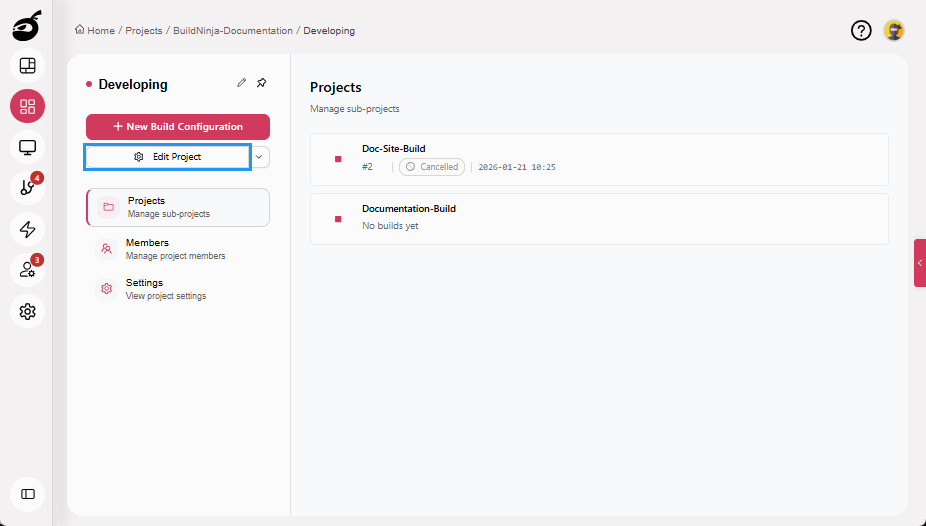Image resolution: width=926 pixels, height=526 pixels.
Task: Select the Projects manage sub-projects tab
Action: click(x=178, y=207)
